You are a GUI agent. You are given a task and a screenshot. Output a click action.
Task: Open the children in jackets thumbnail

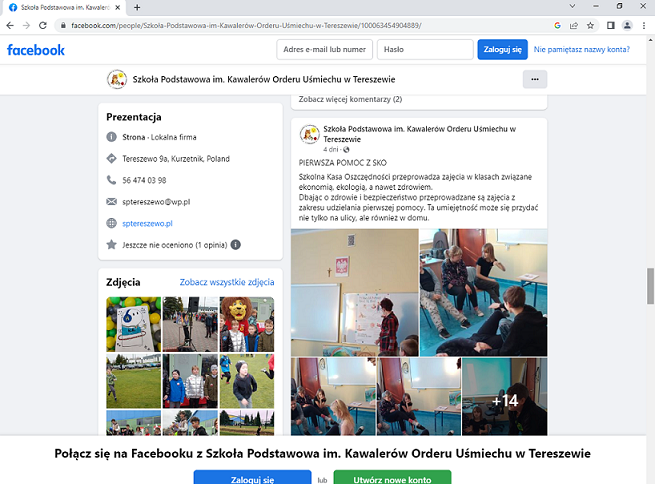[190, 381]
